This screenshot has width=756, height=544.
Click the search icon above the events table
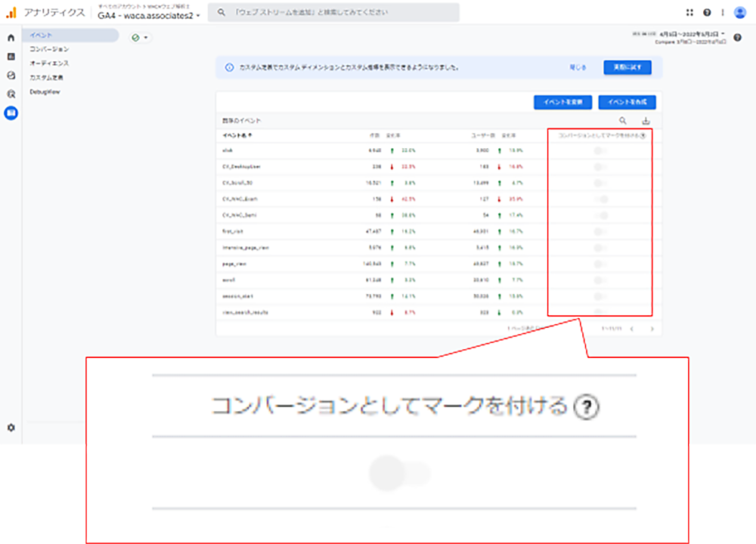tap(623, 121)
